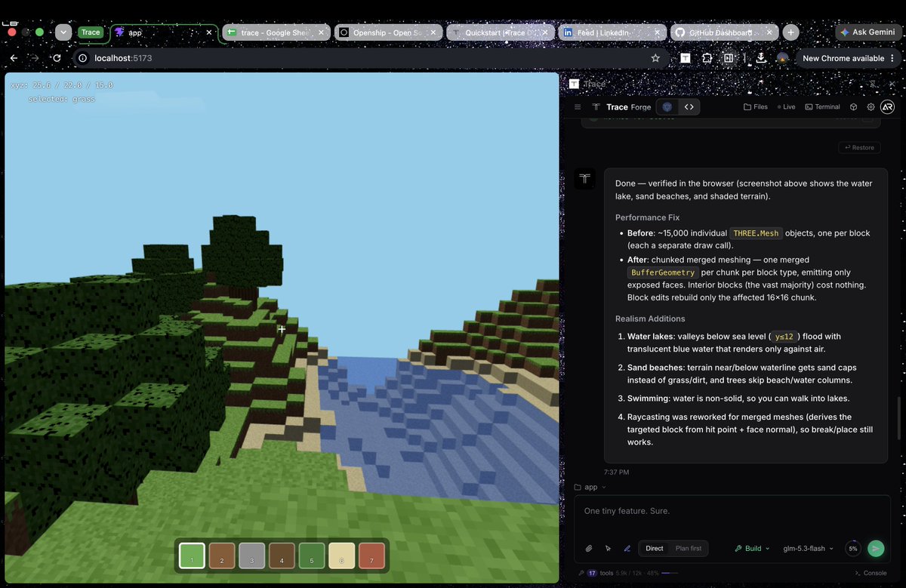Switch to the GitHub Dashboard tab
The image size is (906, 588).
pos(723,32)
